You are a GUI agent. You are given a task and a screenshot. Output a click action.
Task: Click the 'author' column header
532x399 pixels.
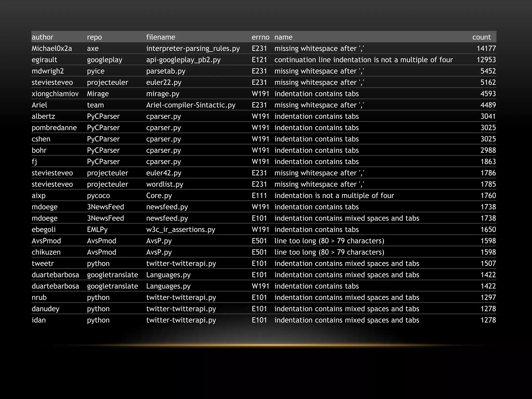(42, 37)
